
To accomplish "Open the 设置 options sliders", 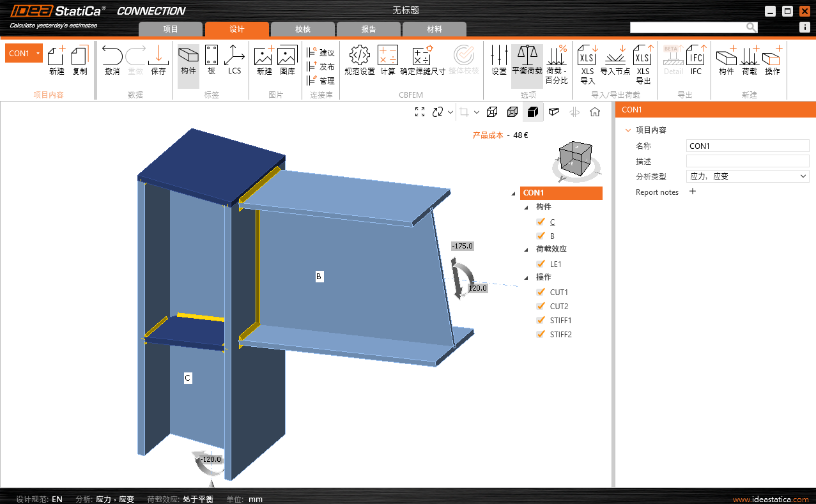I will [x=499, y=61].
